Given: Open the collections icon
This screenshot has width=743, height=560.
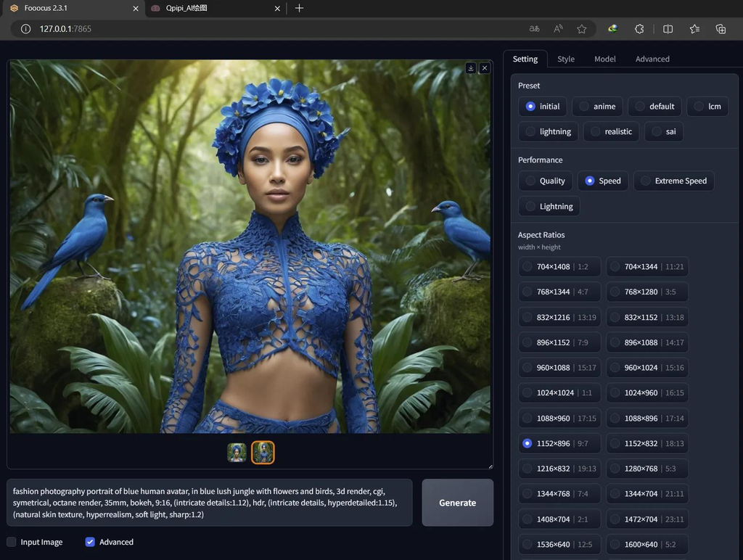Looking at the screenshot, I should pos(721,29).
